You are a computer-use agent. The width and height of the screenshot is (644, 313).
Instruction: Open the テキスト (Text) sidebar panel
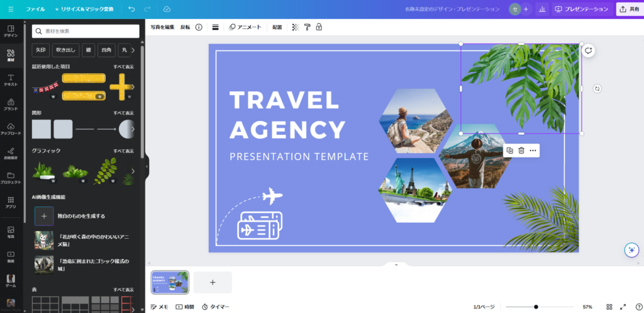(x=11, y=80)
